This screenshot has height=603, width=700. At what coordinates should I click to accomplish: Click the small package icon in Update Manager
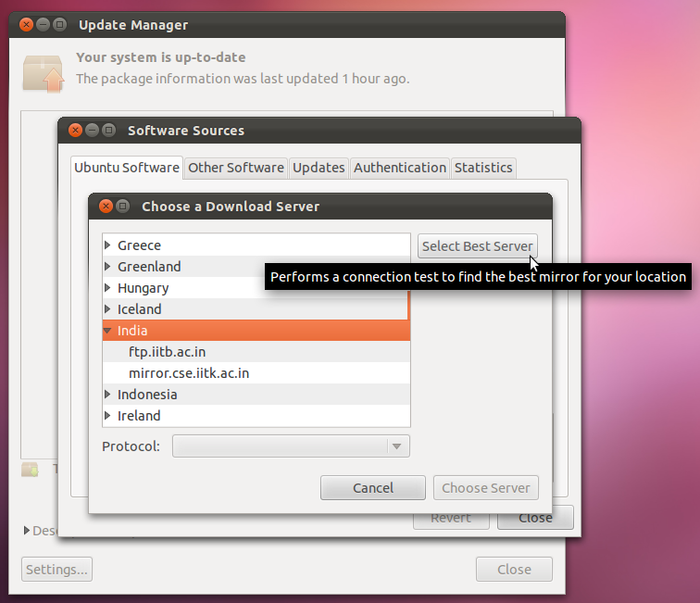(x=30, y=470)
